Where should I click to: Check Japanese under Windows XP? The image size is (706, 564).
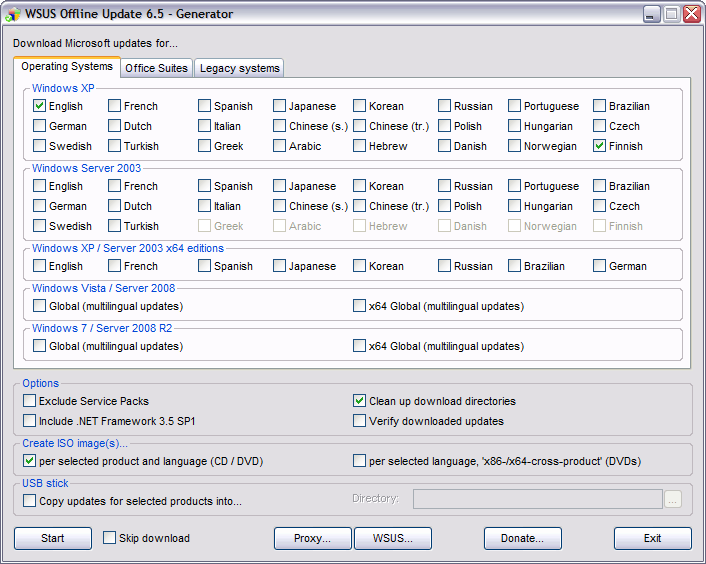pos(279,106)
